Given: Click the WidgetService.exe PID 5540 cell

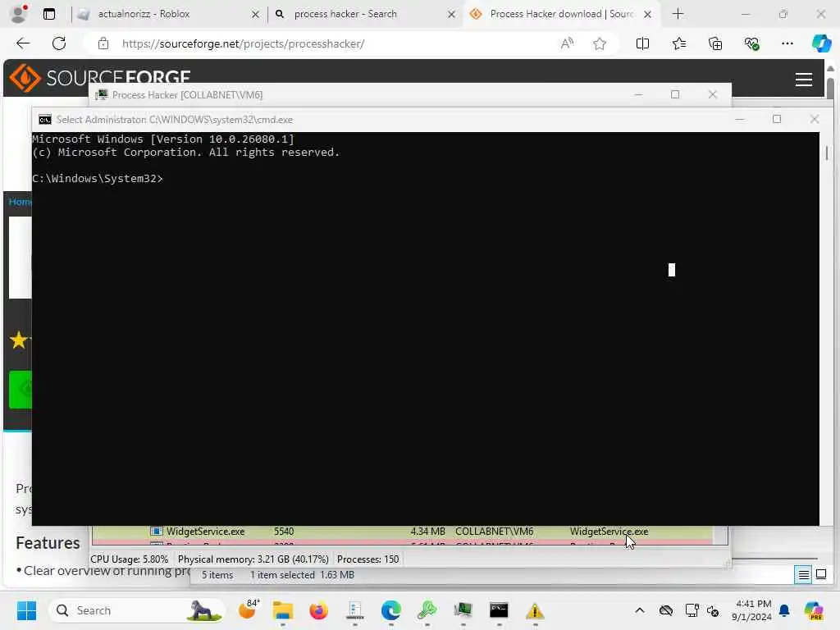Looking at the screenshot, I should 283,532.
